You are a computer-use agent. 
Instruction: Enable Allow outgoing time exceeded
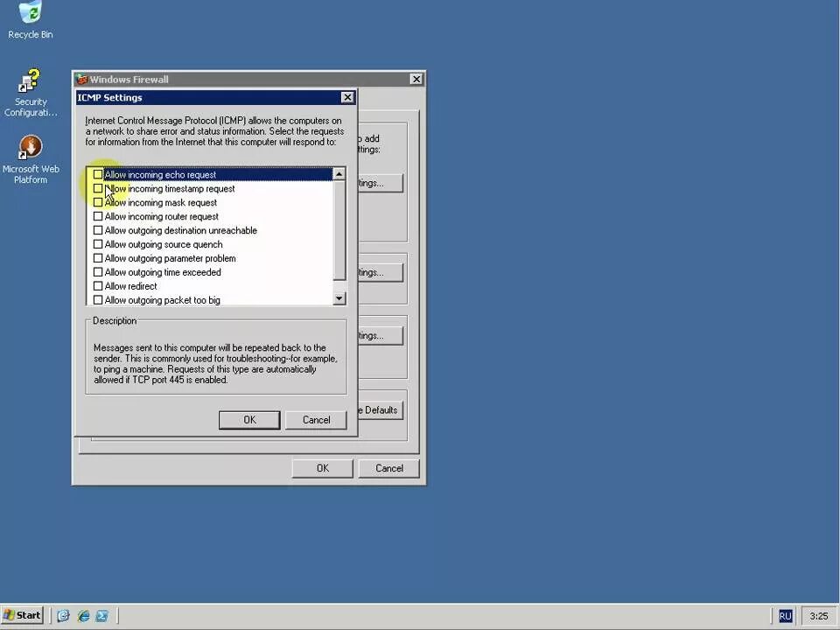[x=97, y=272]
